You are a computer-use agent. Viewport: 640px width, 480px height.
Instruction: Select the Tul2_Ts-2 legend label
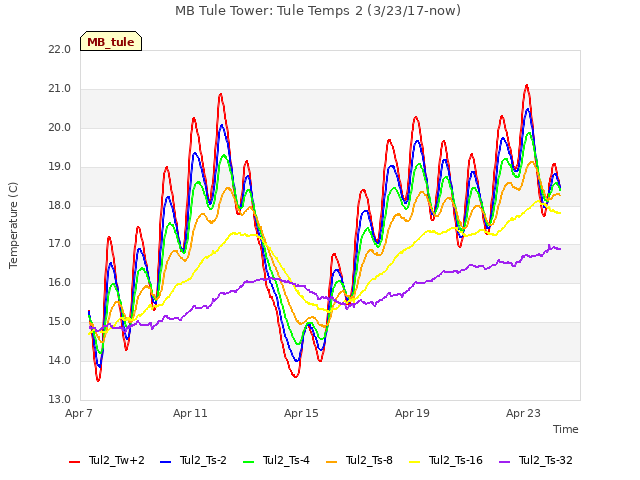coord(203,460)
